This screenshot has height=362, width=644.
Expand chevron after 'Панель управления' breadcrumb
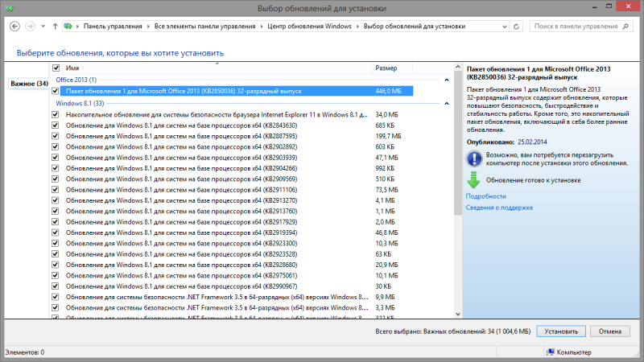[148, 27]
